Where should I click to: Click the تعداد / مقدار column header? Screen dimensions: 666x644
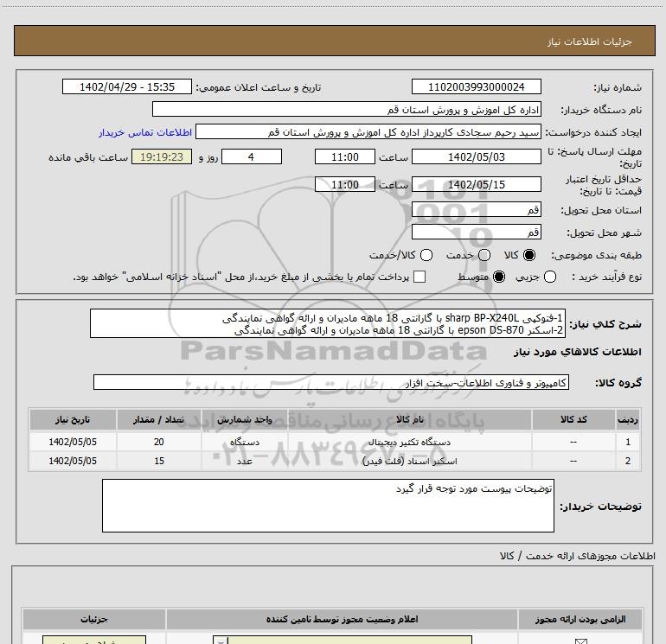coord(159,420)
